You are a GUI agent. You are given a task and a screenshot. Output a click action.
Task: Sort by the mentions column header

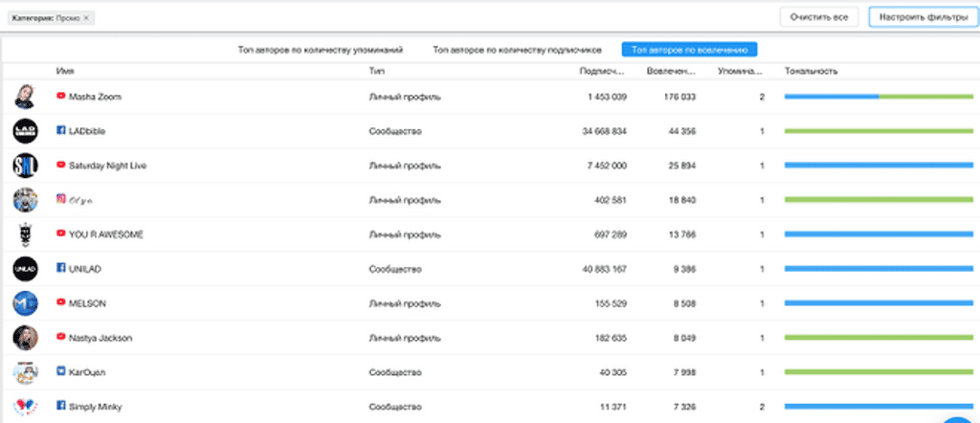tap(740, 71)
